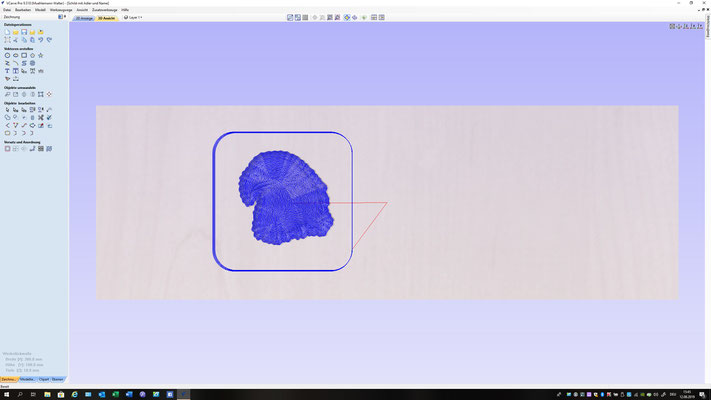Click the yellow highlighted toggle in view toolbar
Image resolution: width=711 pixels, height=400 pixels.
coord(347,17)
